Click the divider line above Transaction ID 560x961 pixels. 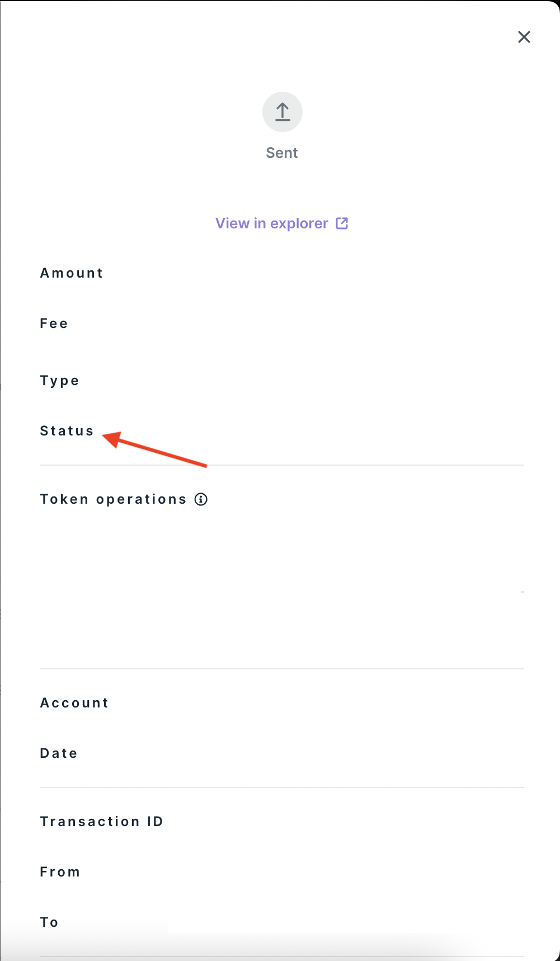pos(282,787)
